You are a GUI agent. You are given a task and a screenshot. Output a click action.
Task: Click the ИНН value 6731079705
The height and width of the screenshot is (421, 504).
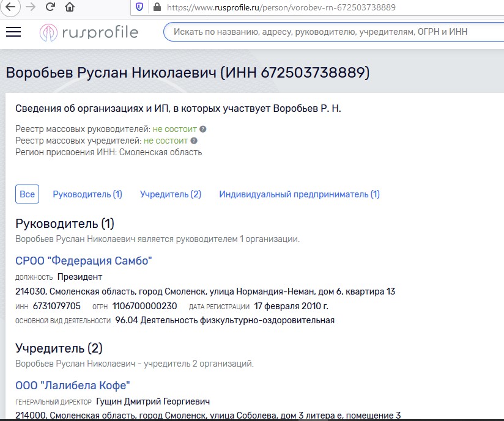pos(56,306)
